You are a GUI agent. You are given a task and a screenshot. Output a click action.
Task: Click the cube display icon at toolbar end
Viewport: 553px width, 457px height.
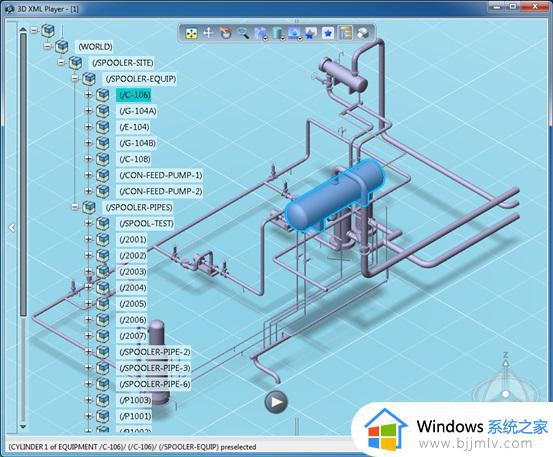point(363,33)
